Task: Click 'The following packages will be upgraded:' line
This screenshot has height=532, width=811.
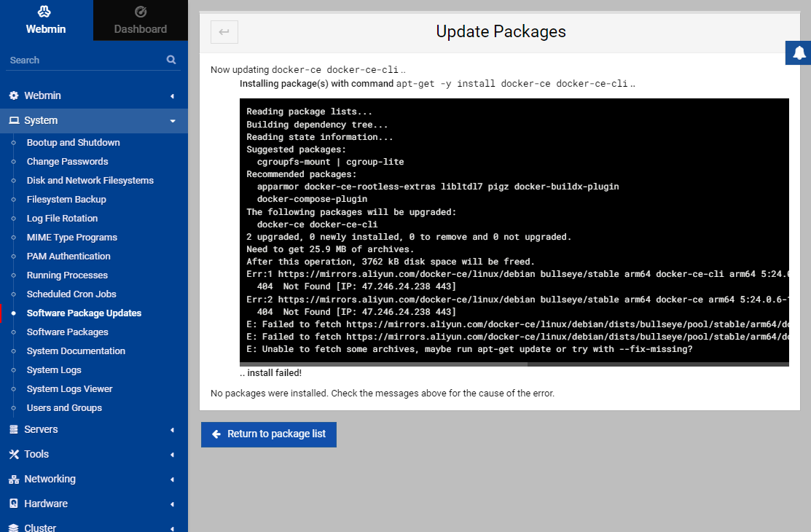Action: pyautogui.click(x=351, y=212)
